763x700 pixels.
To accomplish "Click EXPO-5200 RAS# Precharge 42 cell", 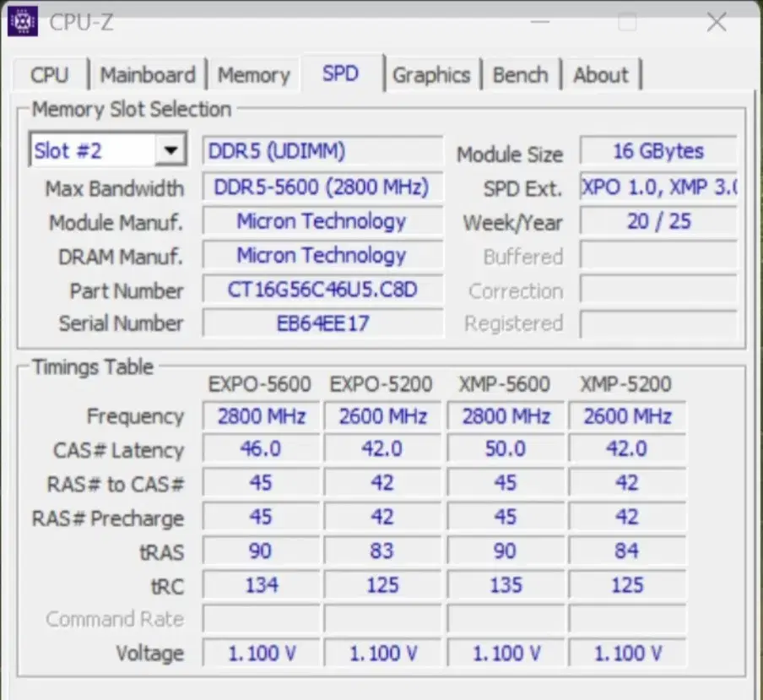I will coord(383,517).
